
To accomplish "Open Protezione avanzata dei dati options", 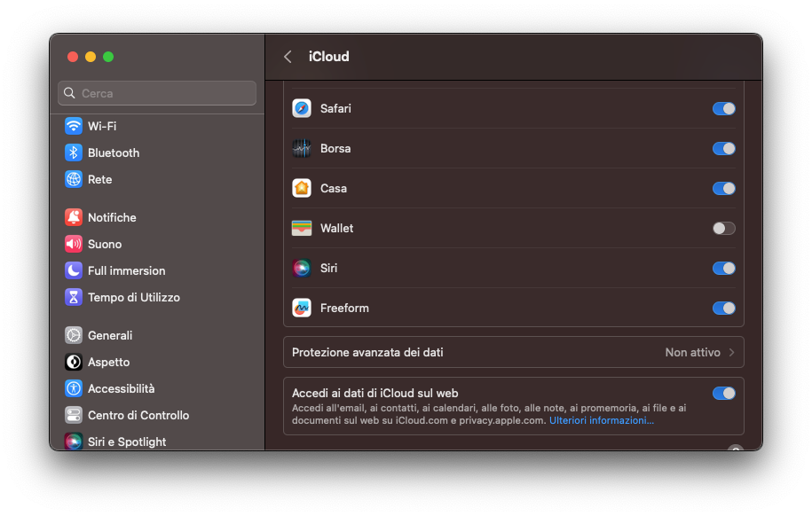I will click(513, 352).
